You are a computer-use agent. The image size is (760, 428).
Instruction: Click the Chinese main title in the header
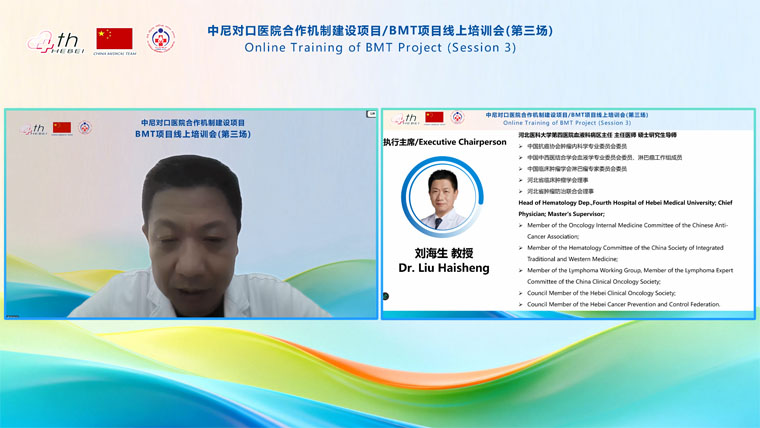click(380, 30)
